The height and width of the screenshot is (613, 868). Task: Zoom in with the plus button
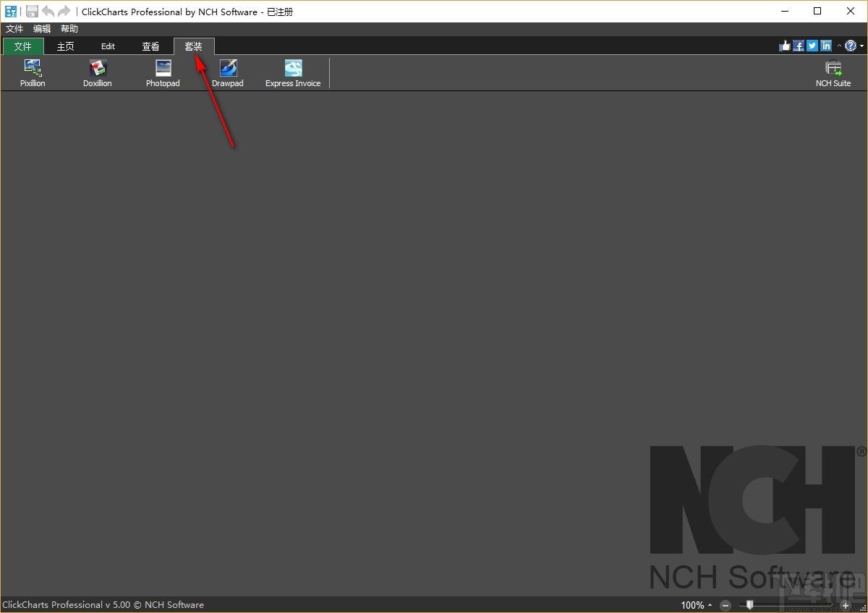[845, 605]
